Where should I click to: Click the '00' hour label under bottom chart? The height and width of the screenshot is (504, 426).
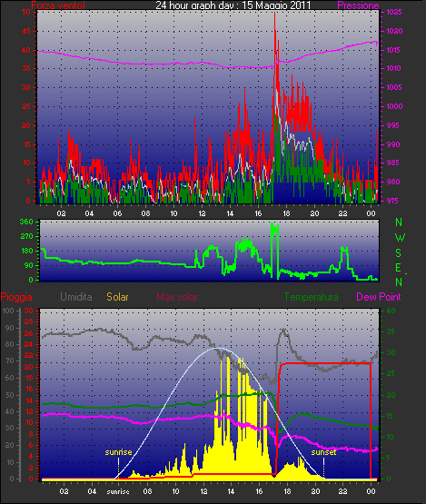[x=371, y=492]
